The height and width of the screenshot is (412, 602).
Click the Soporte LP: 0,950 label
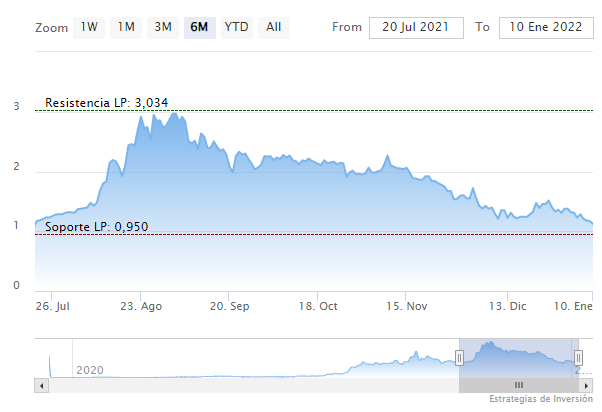coord(97,227)
